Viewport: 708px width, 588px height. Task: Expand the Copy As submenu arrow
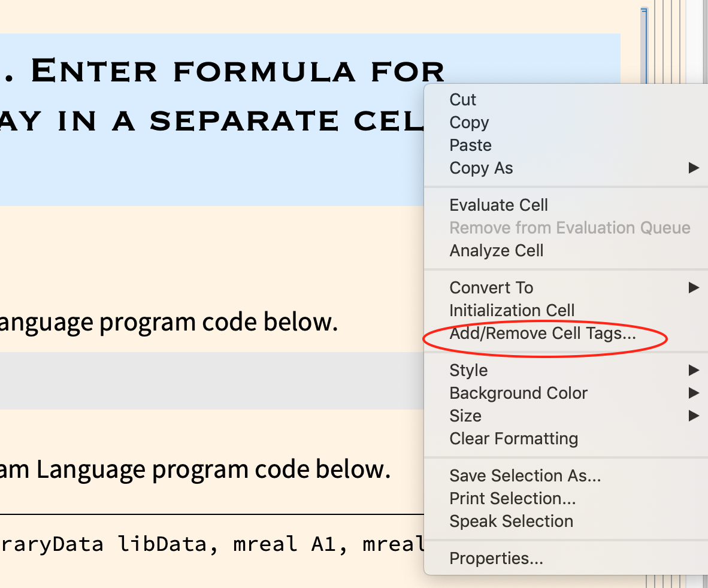pos(693,168)
